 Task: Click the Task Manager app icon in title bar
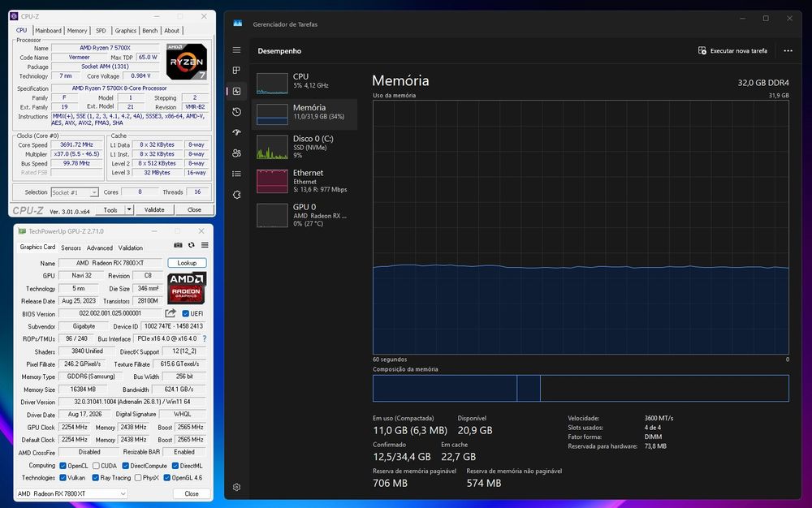click(238, 24)
